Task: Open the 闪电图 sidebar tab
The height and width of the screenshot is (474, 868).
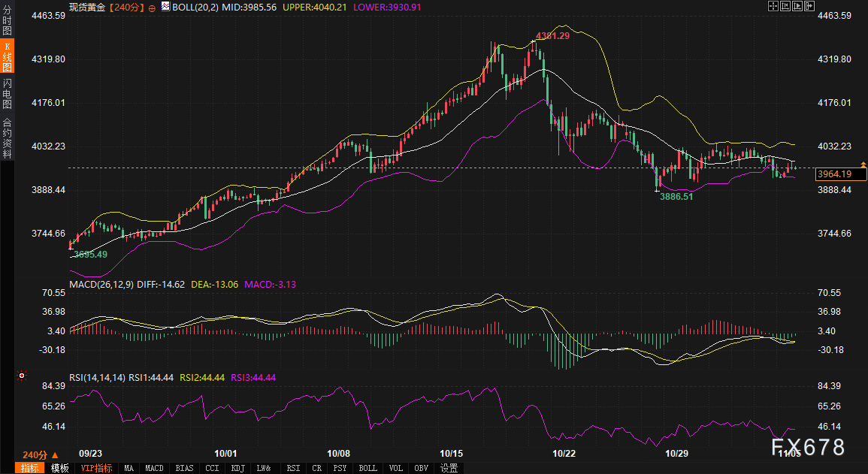Action: pos(7,94)
